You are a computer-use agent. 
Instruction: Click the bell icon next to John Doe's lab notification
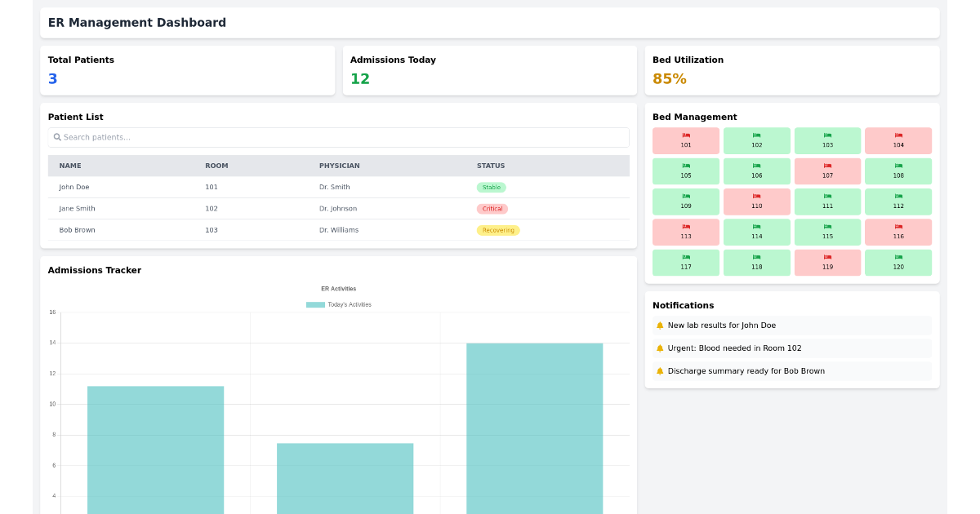point(660,325)
